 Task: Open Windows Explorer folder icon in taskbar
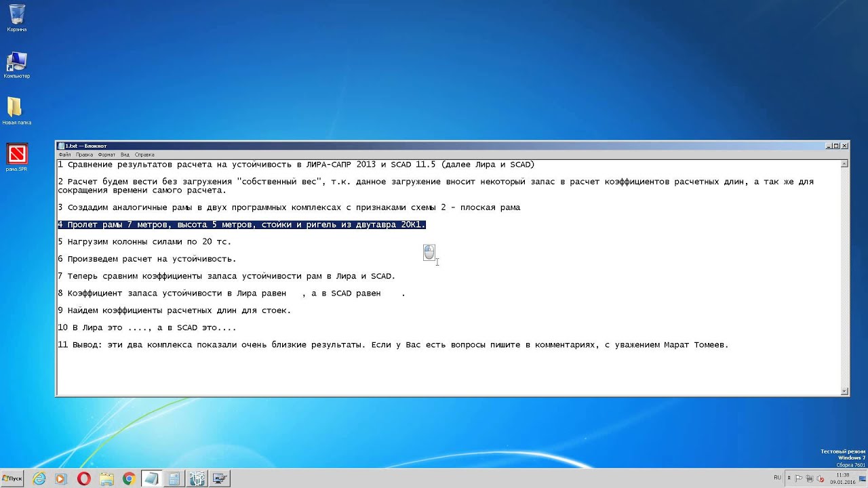point(106,479)
